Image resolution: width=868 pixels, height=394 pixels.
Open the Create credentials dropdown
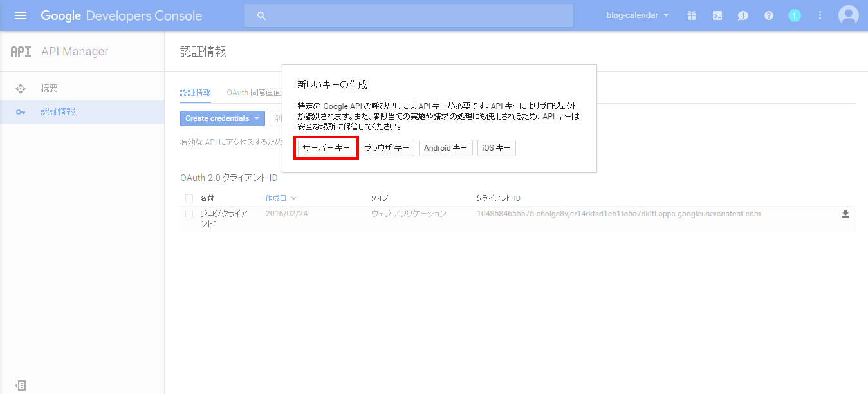(222, 118)
